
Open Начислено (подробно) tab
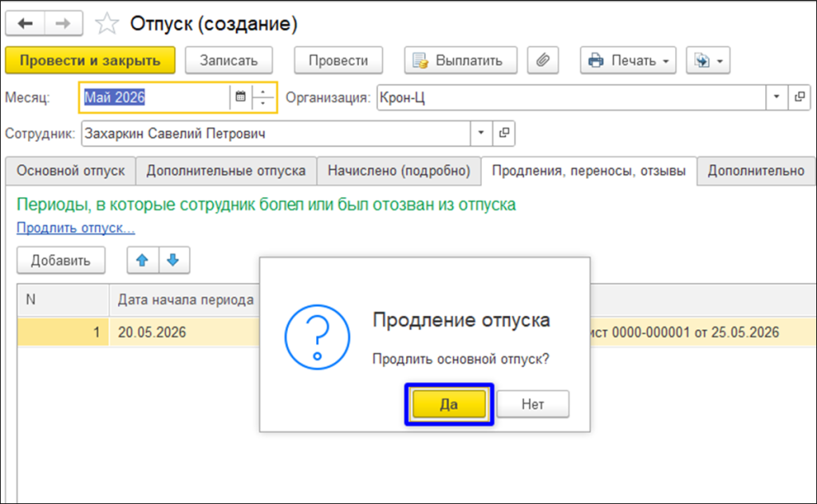(399, 171)
